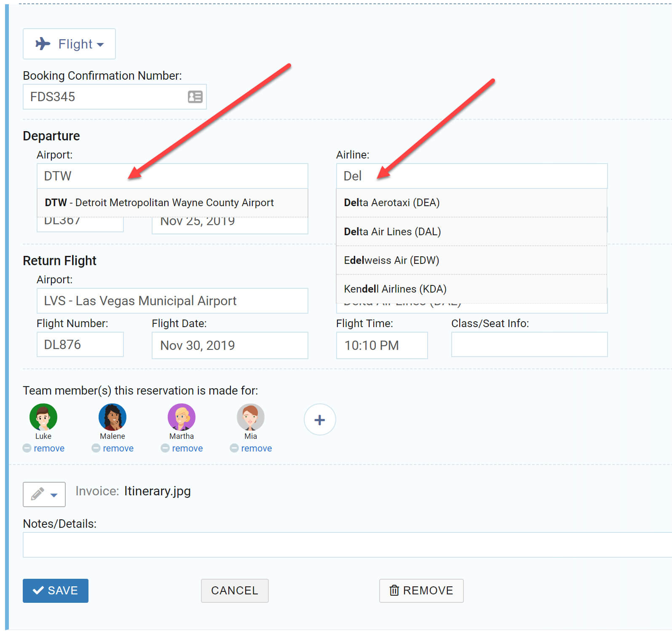Click the plus icon to add team member
Image resolution: width=672 pixels, height=634 pixels.
pos(319,420)
